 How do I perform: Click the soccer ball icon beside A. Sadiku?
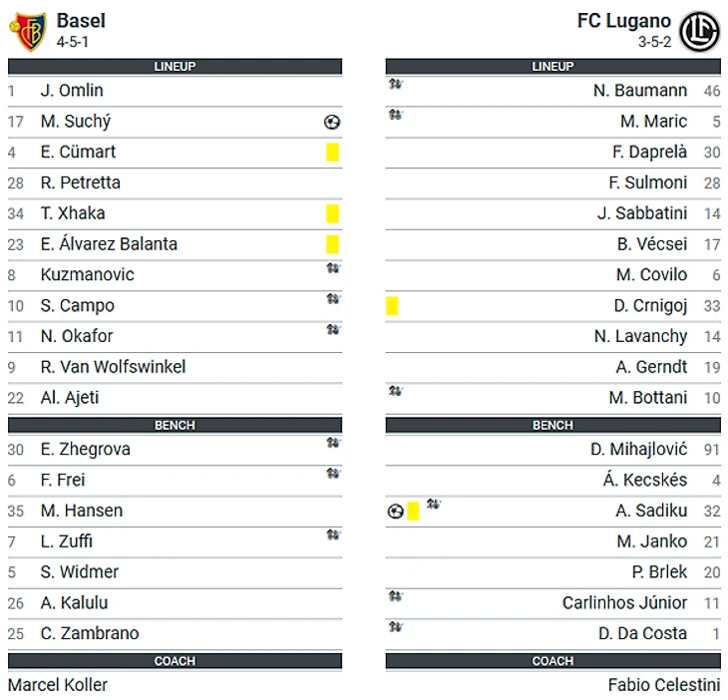[x=396, y=512]
